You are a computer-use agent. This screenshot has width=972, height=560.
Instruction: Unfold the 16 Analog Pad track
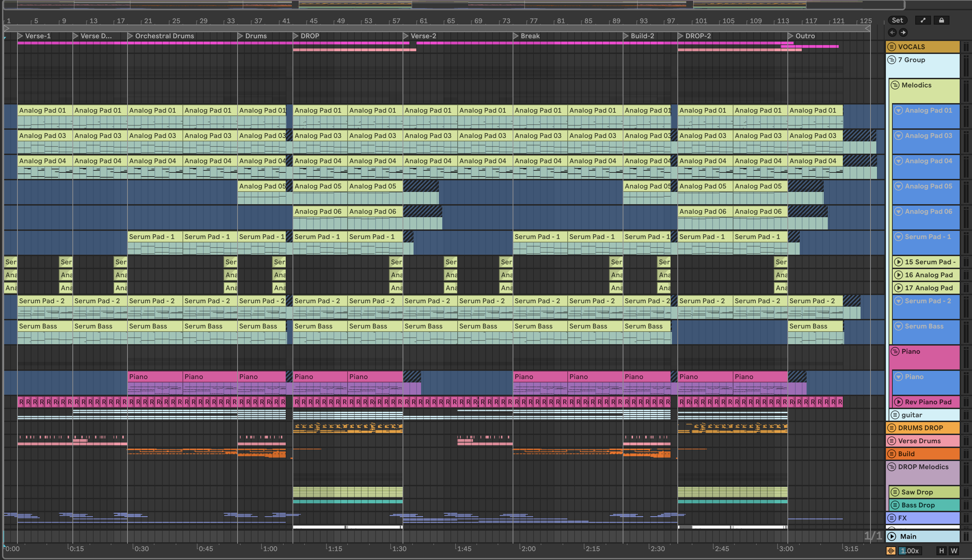click(898, 275)
